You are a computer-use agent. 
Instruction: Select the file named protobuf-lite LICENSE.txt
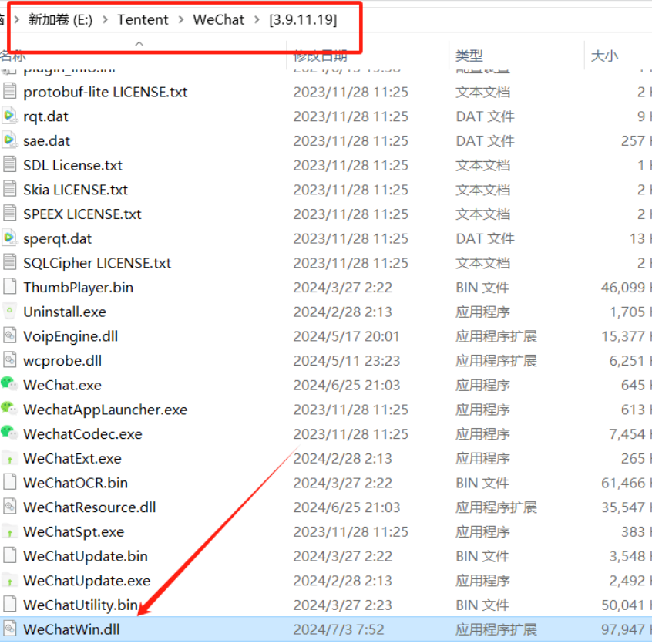106,92
